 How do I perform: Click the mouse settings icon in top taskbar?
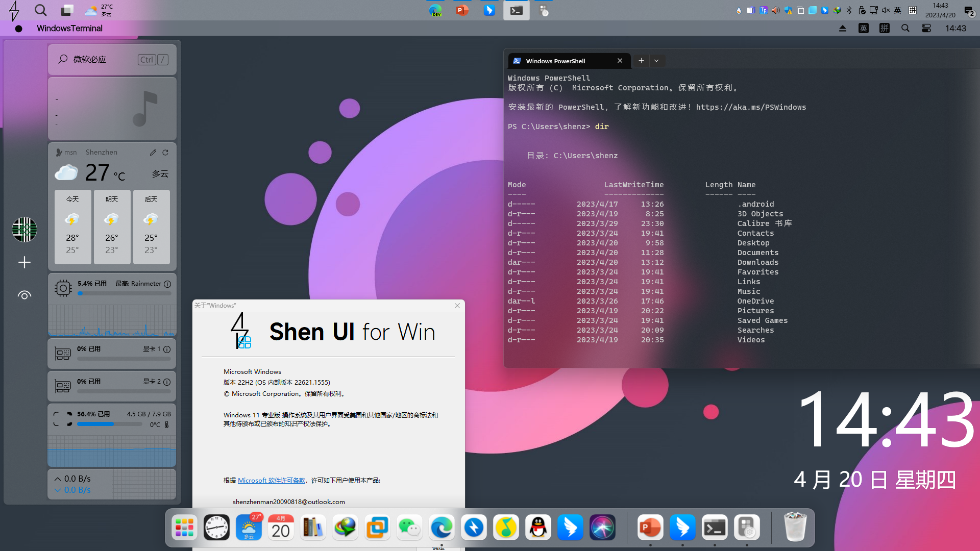544,10
